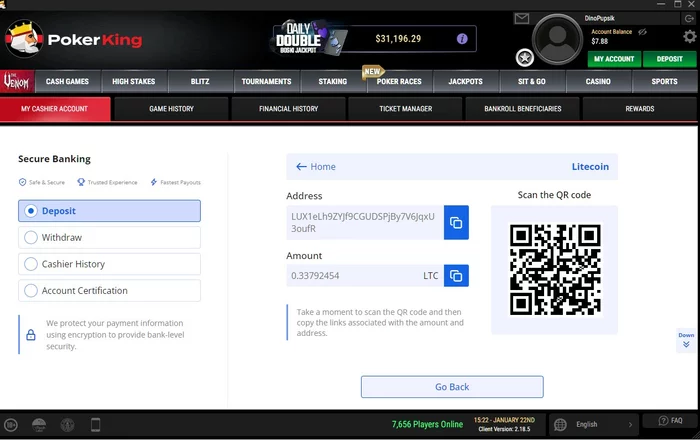Select My Cashier Account subtab
Screen dimensions: 700x440
point(55,109)
